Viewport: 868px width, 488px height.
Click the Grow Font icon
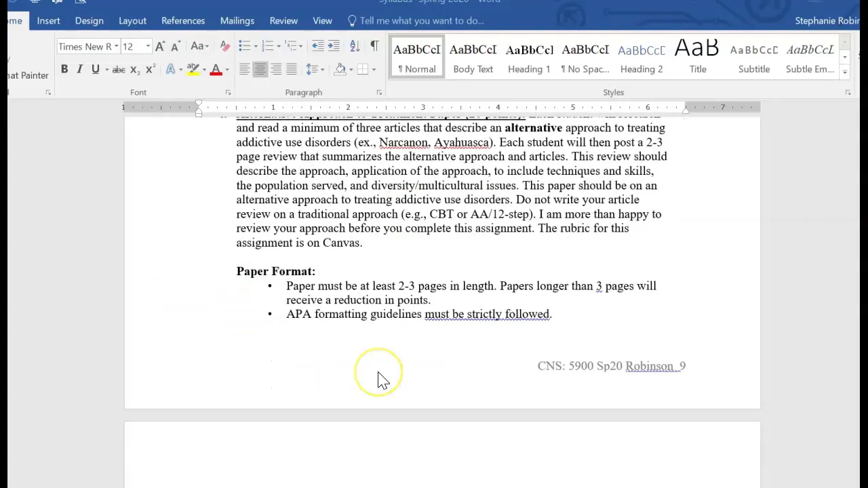pyautogui.click(x=160, y=46)
